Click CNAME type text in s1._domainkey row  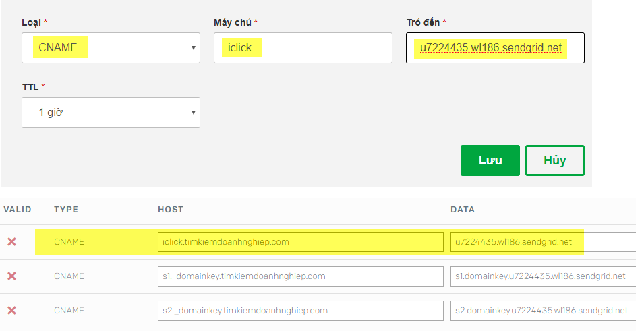coord(69,276)
